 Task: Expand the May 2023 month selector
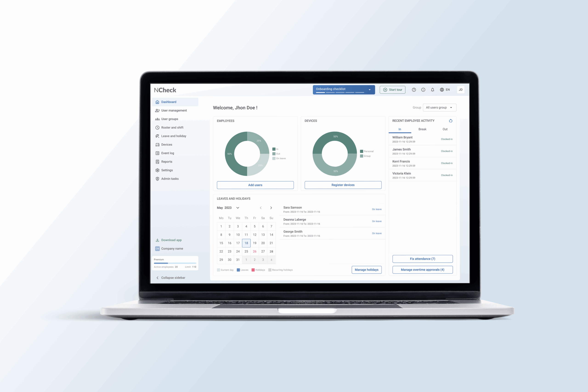point(237,208)
